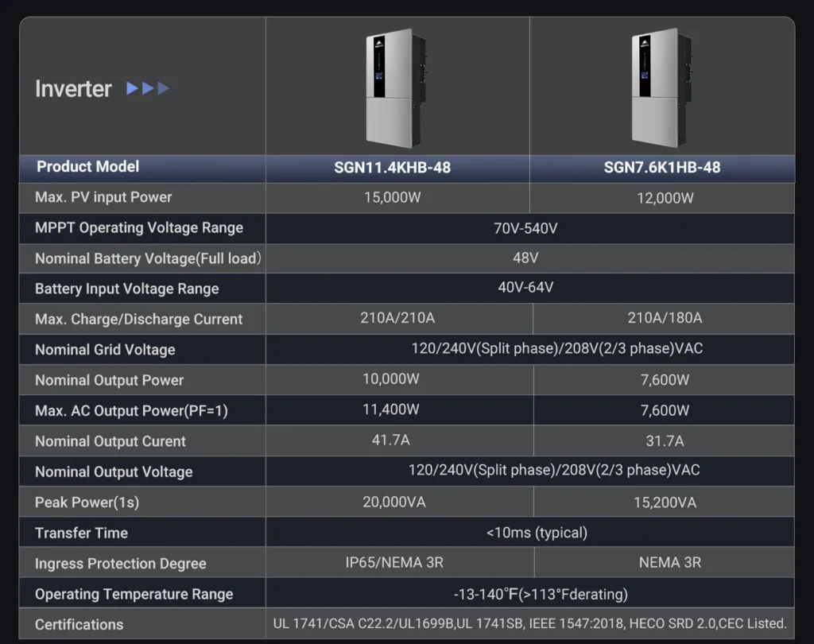Image resolution: width=814 pixels, height=644 pixels.
Task: Click the SGN11.4KHB-48 inverter product image
Action: click(390, 87)
